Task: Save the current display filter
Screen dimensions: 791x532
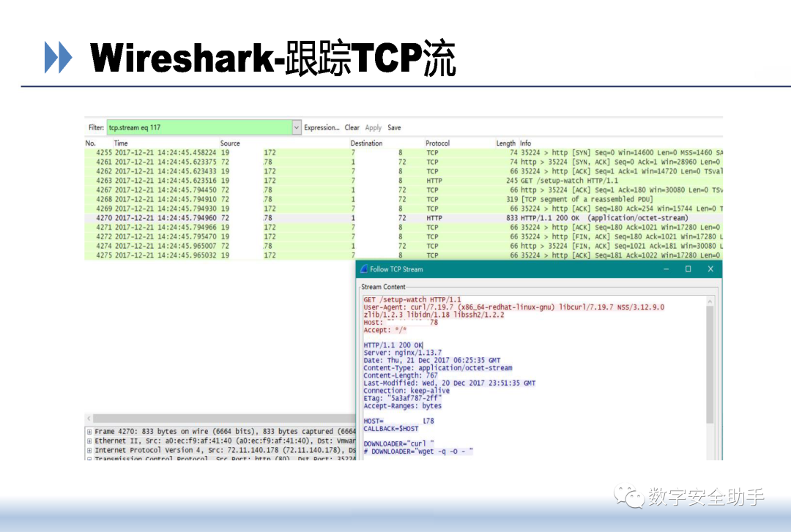Action: 394,127
